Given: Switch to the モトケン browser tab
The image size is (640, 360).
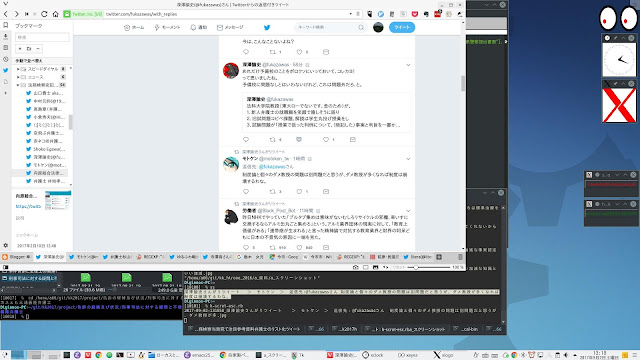Looking at the screenshot, I should 83,257.
